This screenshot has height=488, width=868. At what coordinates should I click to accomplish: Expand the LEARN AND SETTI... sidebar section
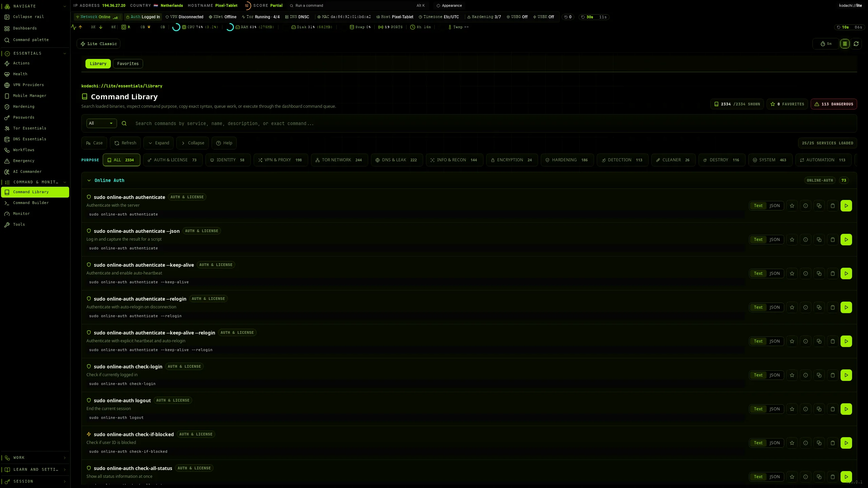64,470
